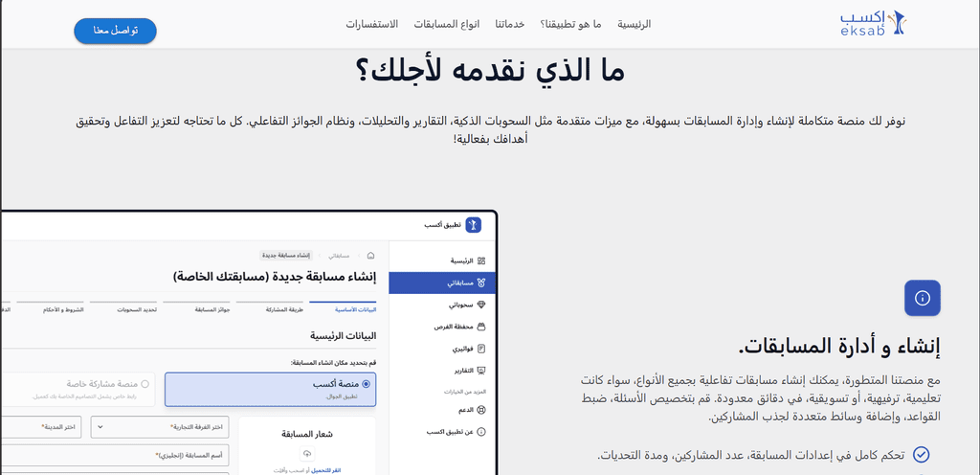The width and height of the screenshot is (980, 475).
Task: Open الاستفسارات navigation item
Action: 372,24
